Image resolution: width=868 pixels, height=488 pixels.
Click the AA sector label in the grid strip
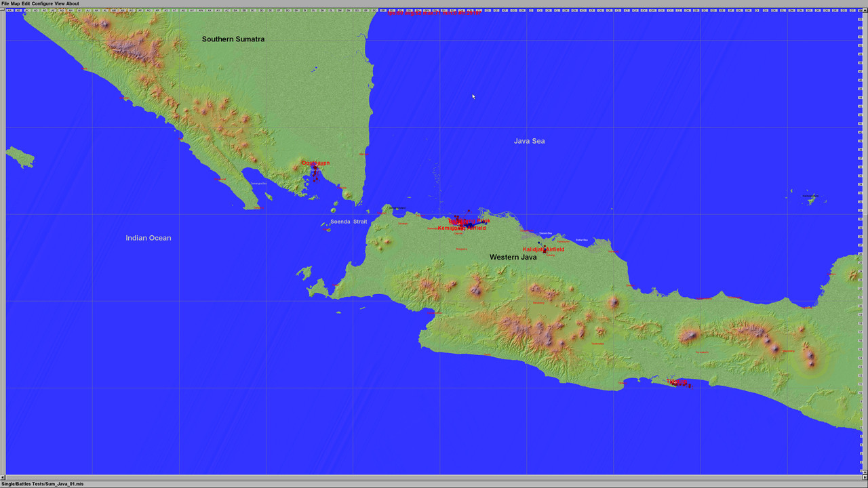tap(10, 10)
